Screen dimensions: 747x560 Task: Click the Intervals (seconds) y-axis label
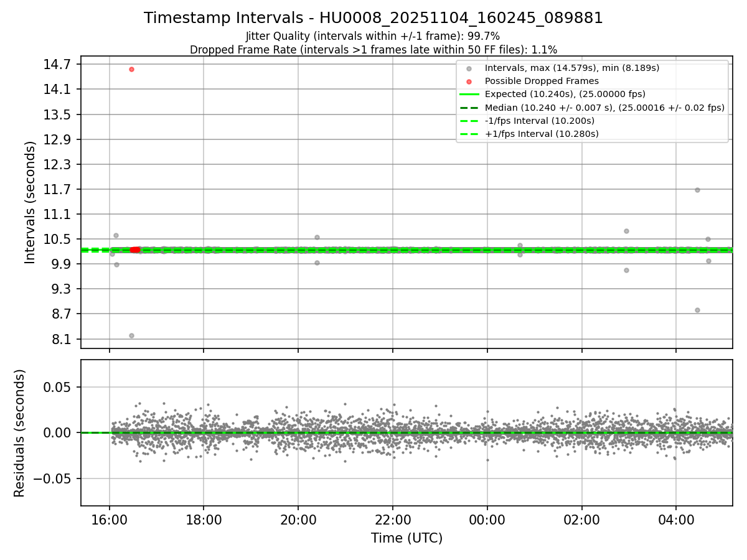point(31,202)
